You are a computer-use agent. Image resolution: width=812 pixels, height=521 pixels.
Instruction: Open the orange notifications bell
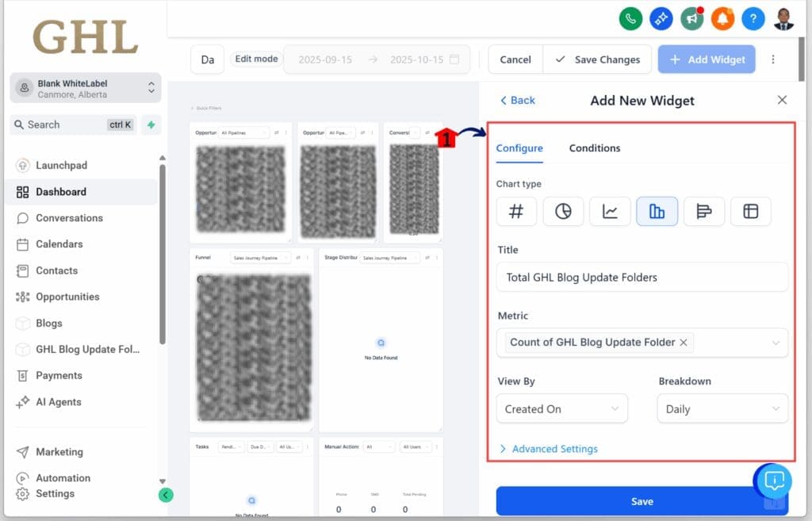722,18
